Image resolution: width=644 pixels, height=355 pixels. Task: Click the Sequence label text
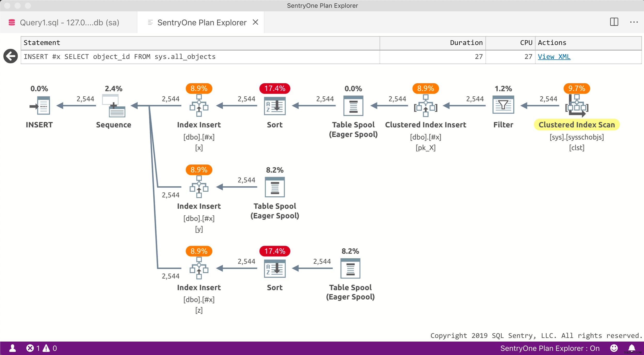coord(114,125)
